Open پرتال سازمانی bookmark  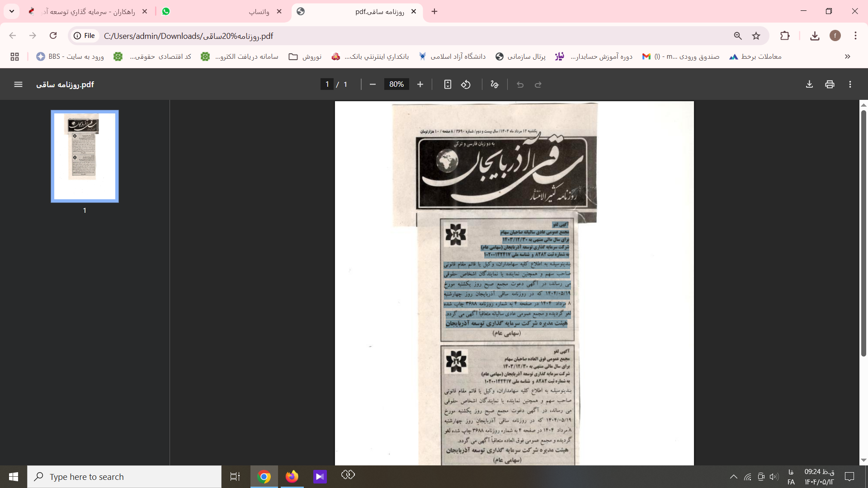tap(520, 56)
